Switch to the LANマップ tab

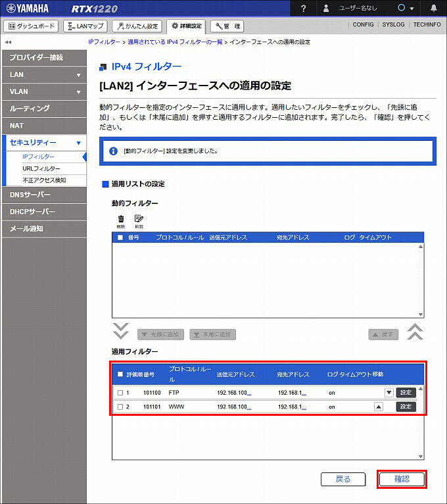pos(85,26)
